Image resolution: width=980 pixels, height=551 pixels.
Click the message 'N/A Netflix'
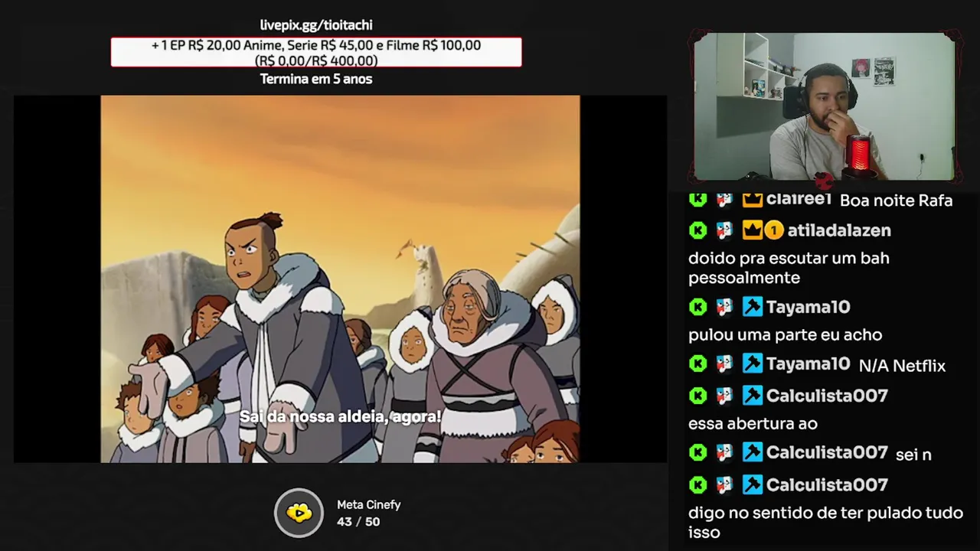click(x=902, y=366)
